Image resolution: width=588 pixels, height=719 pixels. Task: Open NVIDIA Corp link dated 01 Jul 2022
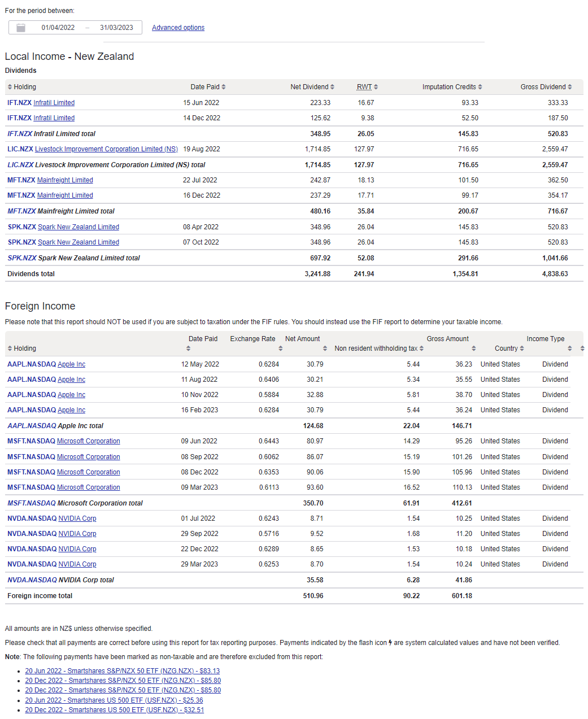(x=77, y=518)
